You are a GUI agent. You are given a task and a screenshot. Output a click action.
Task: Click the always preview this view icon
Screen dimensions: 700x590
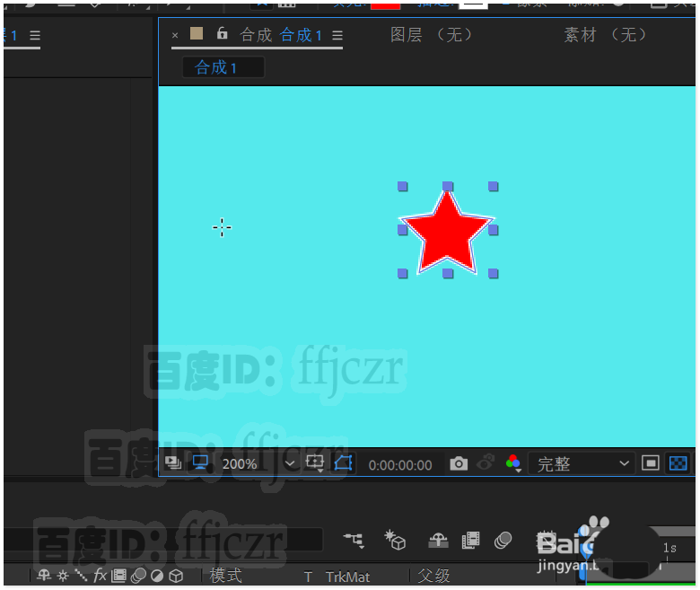point(173,463)
